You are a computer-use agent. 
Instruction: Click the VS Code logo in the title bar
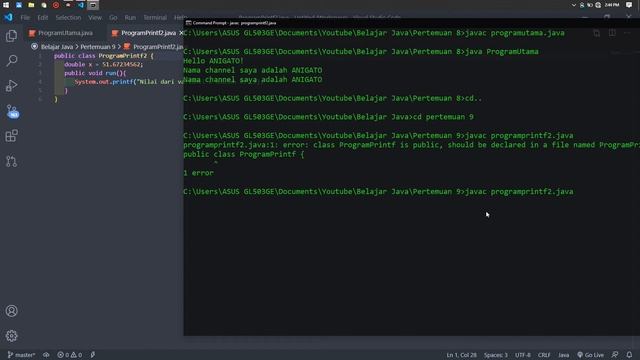click(8, 17)
